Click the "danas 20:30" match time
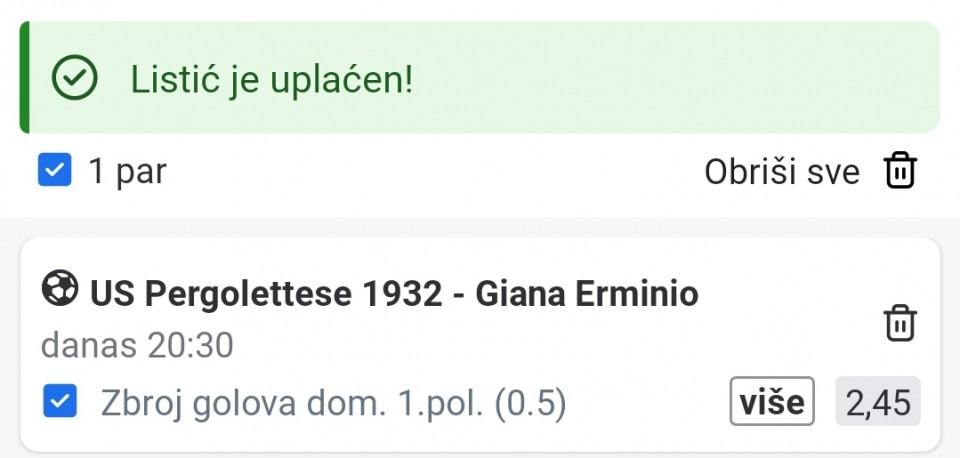The height and width of the screenshot is (458, 960). 137,346
